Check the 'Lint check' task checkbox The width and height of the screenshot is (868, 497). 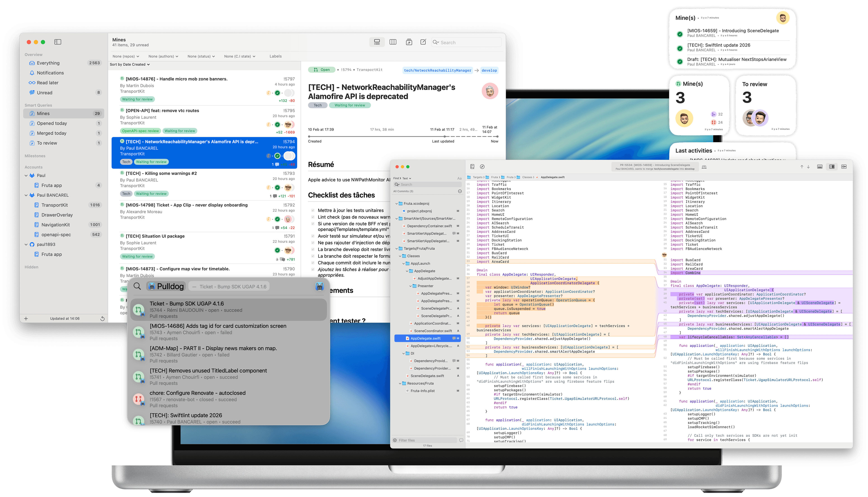pos(313,217)
